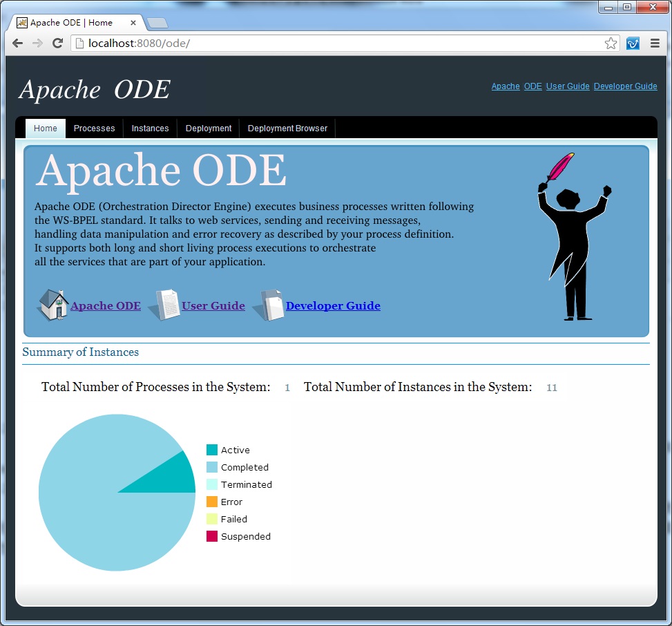Maximize the Chrome window
The height and width of the screenshot is (626, 672).
click(x=627, y=8)
